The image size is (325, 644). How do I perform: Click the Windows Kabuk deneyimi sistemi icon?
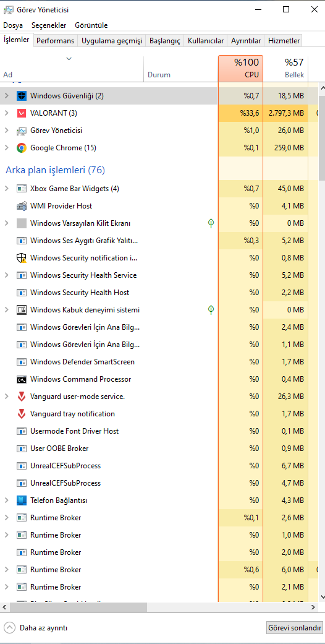tap(22, 310)
